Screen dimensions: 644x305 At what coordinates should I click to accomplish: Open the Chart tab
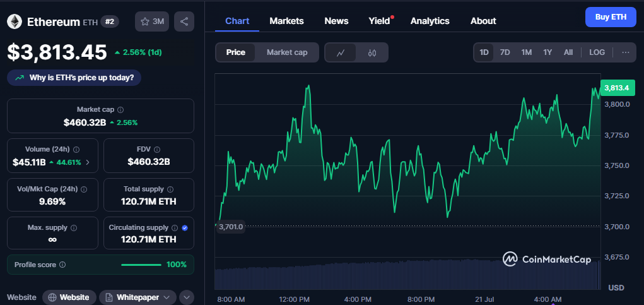tap(237, 21)
